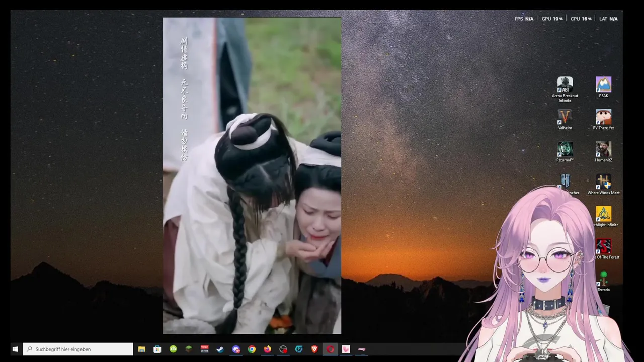
Task: Open Firefox from the taskbar
Action: [x=267, y=349]
